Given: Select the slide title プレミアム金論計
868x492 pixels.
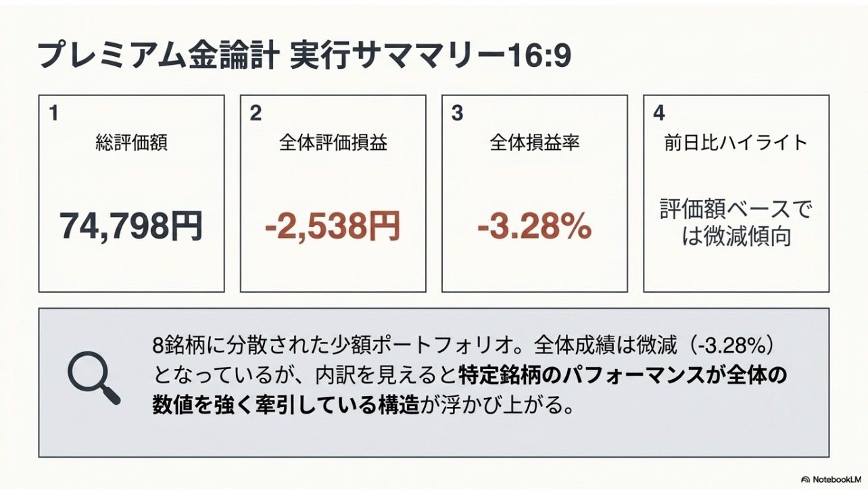Looking at the screenshot, I should point(158,57).
